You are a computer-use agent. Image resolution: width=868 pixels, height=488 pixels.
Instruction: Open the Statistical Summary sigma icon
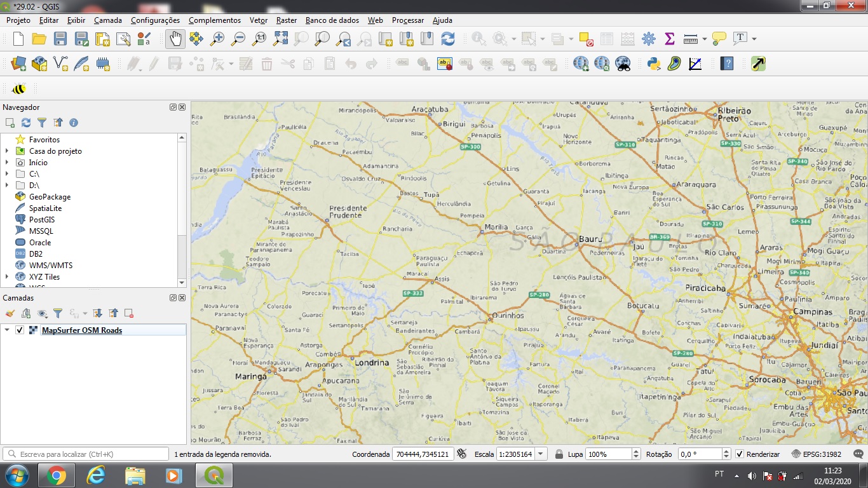pos(669,39)
